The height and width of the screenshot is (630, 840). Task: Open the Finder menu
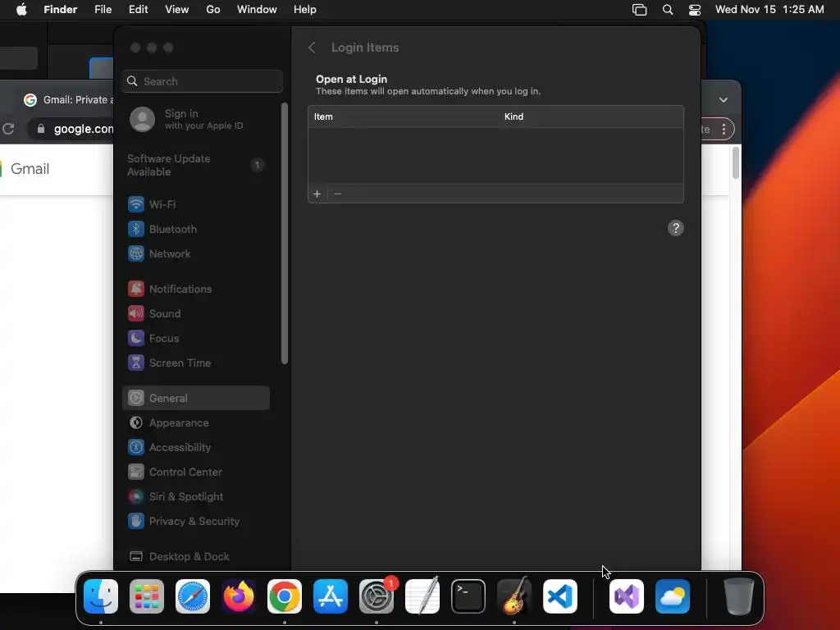(61, 10)
